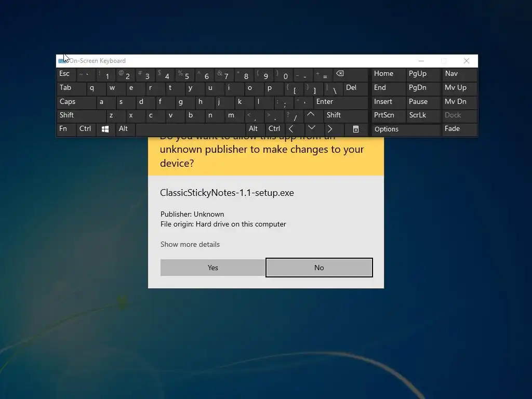This screenshot has width=532, height=399.
Task: Toggle the ScrLk key
Action: tap(423, 116)
